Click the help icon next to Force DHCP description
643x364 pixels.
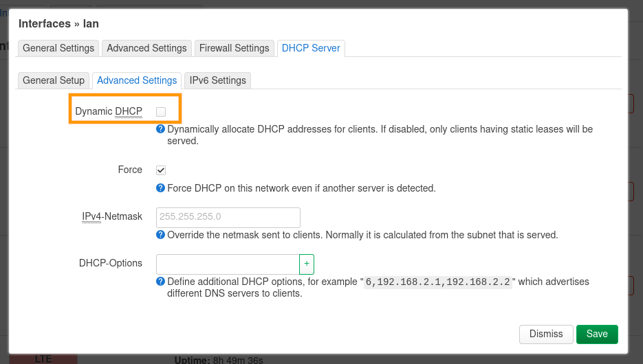coord(160,188)
